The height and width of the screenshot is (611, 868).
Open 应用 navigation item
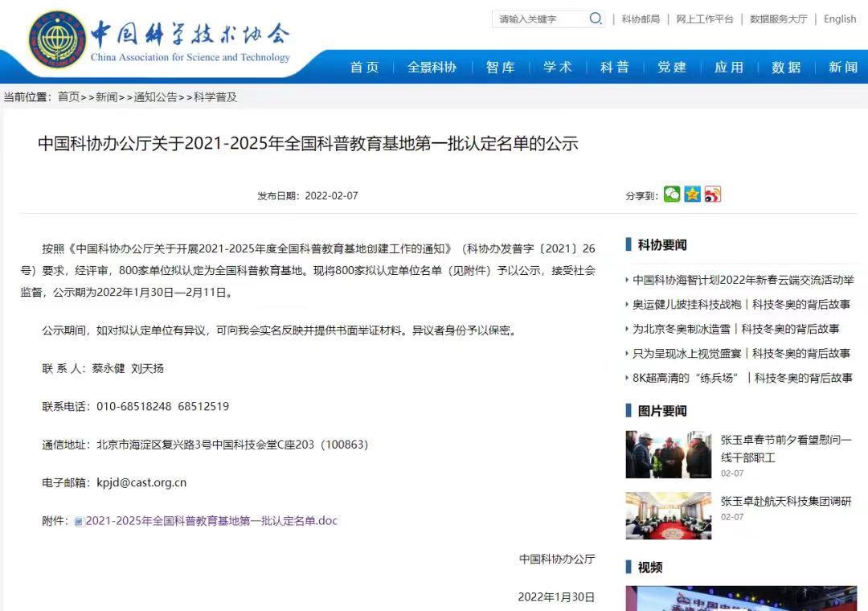[729, 68]
